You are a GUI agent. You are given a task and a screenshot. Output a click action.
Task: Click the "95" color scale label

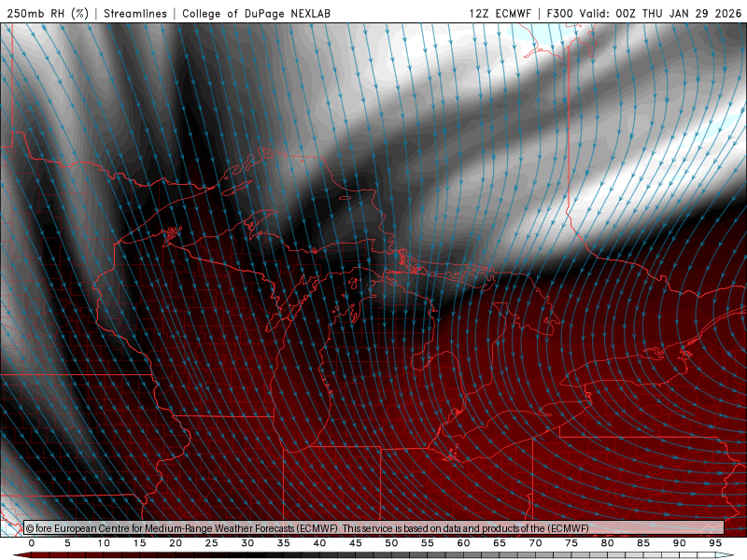[715, 543]
